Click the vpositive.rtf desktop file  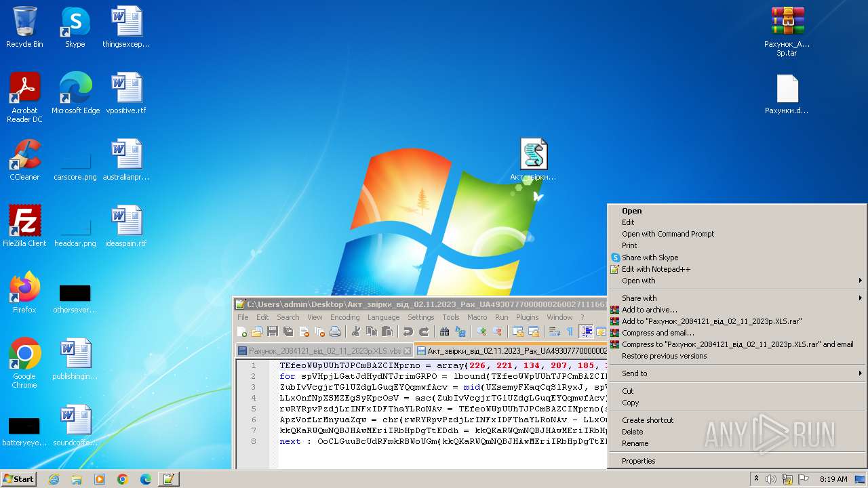click(126, 93)
